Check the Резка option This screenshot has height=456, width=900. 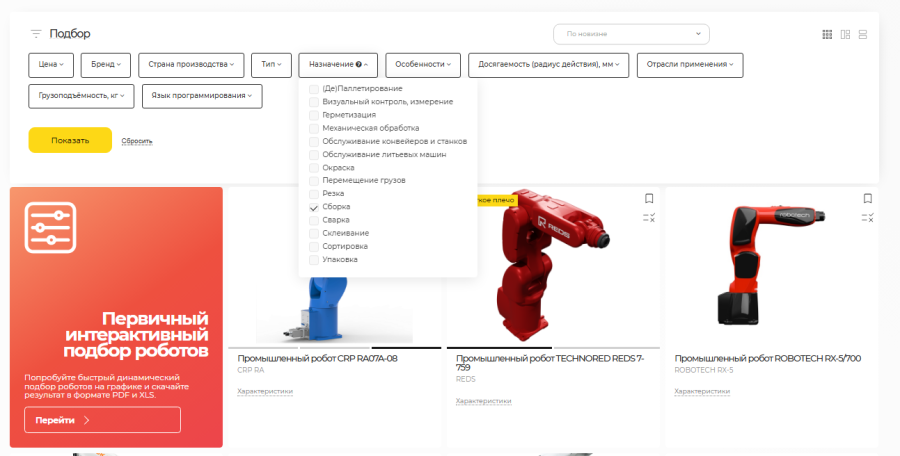click(314, 194)
